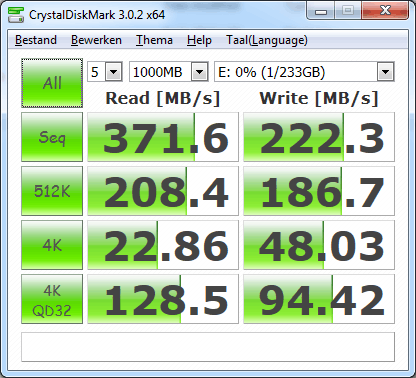Minimize the CrystalDiskMark window

321,11
